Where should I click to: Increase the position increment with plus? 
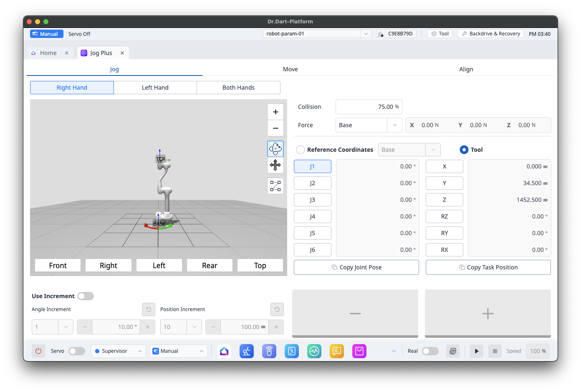(276, 327)
